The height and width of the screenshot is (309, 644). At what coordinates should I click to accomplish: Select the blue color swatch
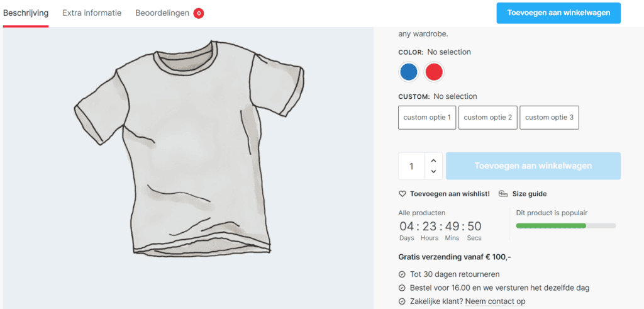[409, 72]
